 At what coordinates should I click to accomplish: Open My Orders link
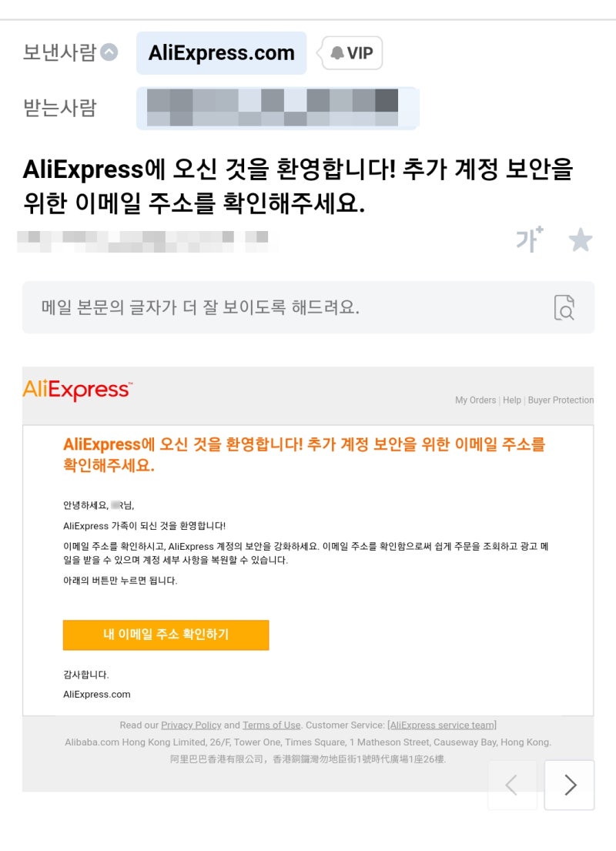475,400
